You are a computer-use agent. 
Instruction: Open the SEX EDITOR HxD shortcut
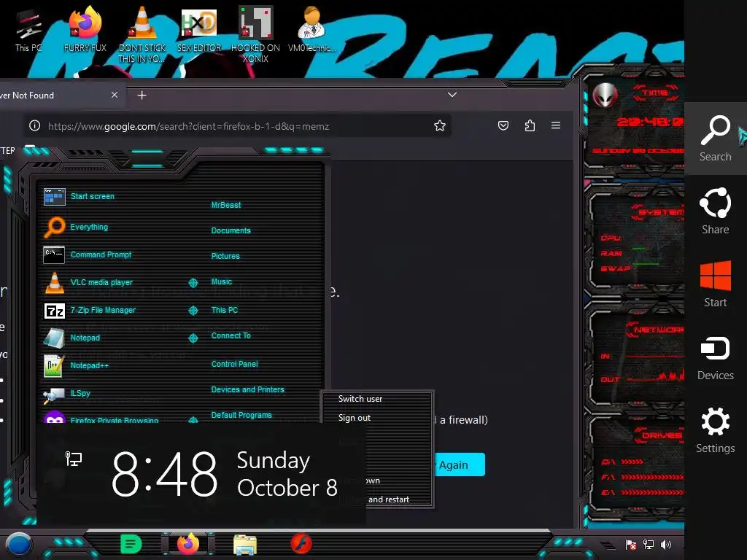tap(199, 29)
